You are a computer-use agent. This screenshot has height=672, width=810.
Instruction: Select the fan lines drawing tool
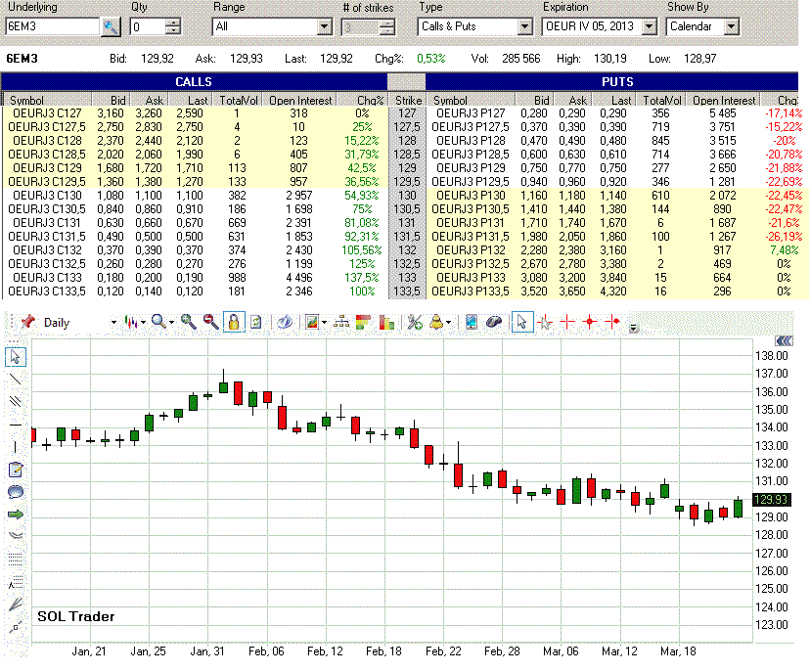point(16,605)
